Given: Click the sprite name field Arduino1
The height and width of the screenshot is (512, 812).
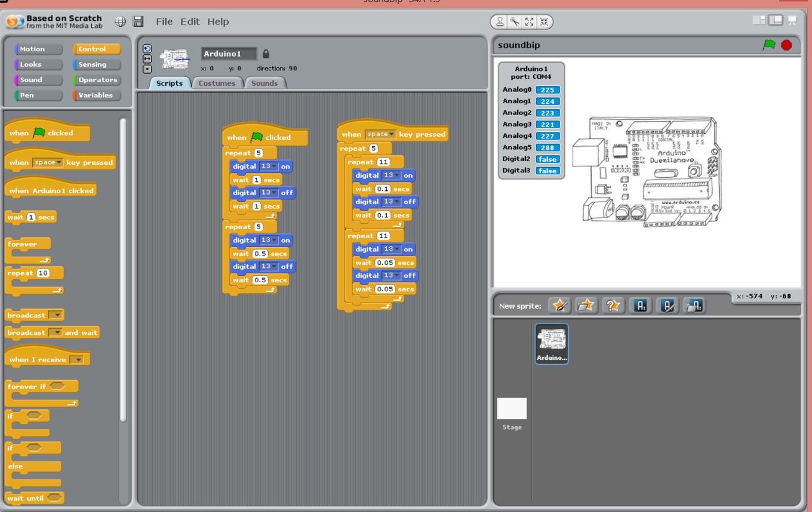Looking at the screenshot, I should [x=229, y=54].
